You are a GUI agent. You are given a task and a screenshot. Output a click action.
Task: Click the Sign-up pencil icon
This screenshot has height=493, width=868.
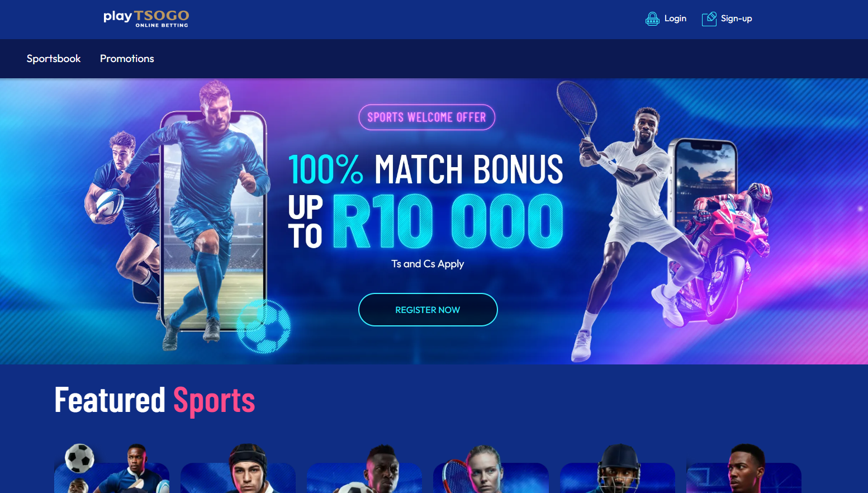[x=709, y=19]
